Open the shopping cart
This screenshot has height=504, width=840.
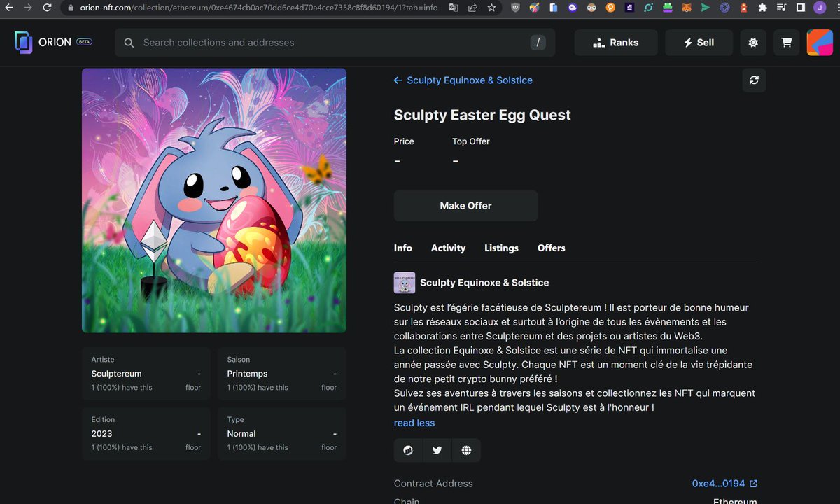(787, 43)
